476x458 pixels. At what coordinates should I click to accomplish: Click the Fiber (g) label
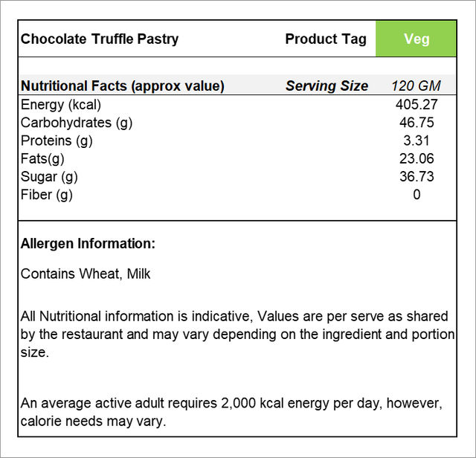[46, 195]
